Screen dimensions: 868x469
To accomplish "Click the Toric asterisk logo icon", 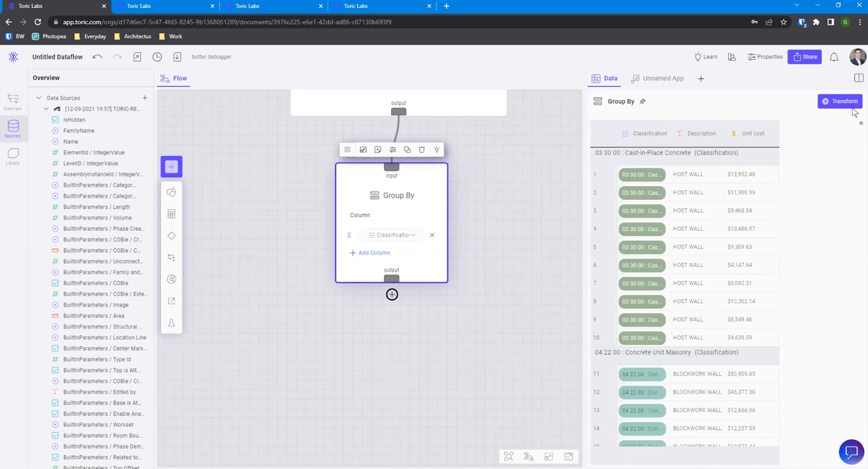I will pos(13,56).
